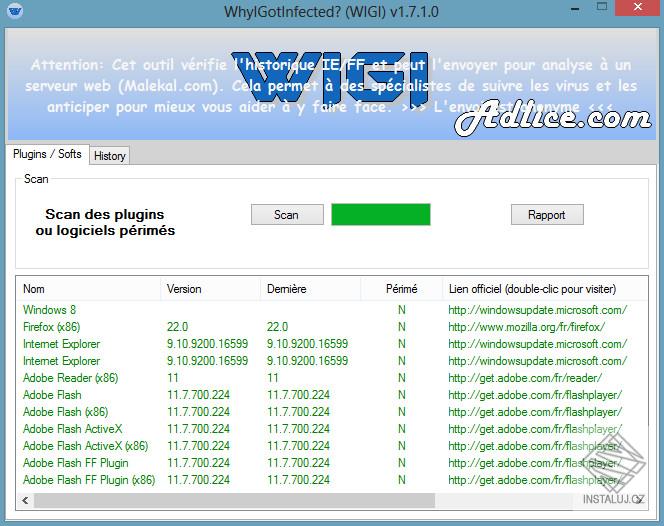Open the Adobe Reader download link
Screen dimensions: 664x526
(x=525, y=378)
